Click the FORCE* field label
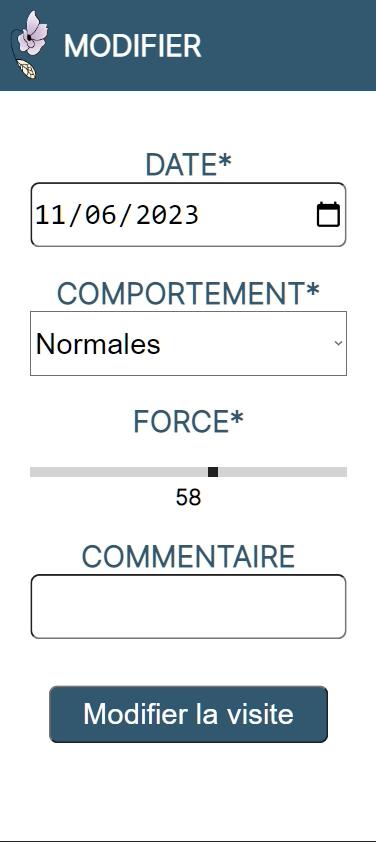The width and height of the screenshot is (376, 842). point(189,422)
